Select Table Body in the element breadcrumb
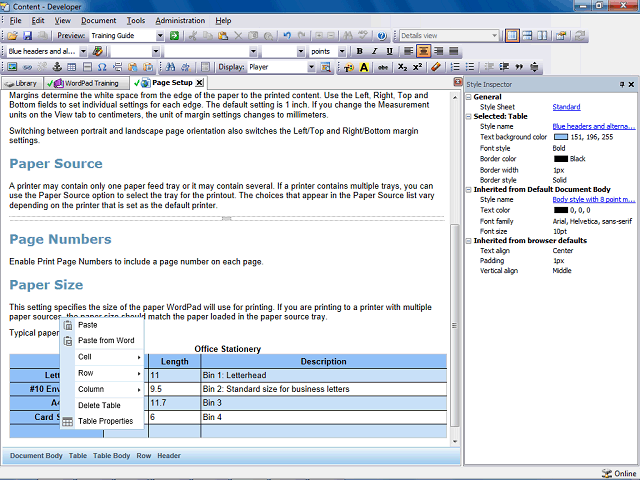The width and height of the screenshot is (640, 480). (x=111, y=456)
